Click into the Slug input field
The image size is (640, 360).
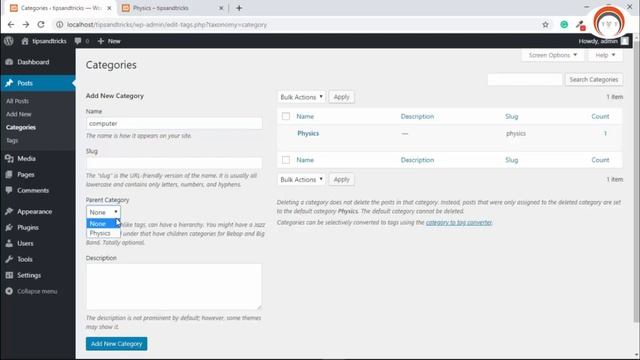[174, 163]
